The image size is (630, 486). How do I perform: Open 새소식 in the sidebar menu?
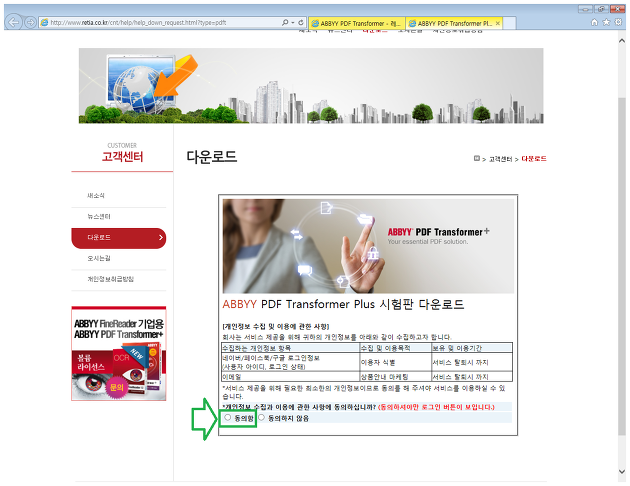[x=96, y=196]
